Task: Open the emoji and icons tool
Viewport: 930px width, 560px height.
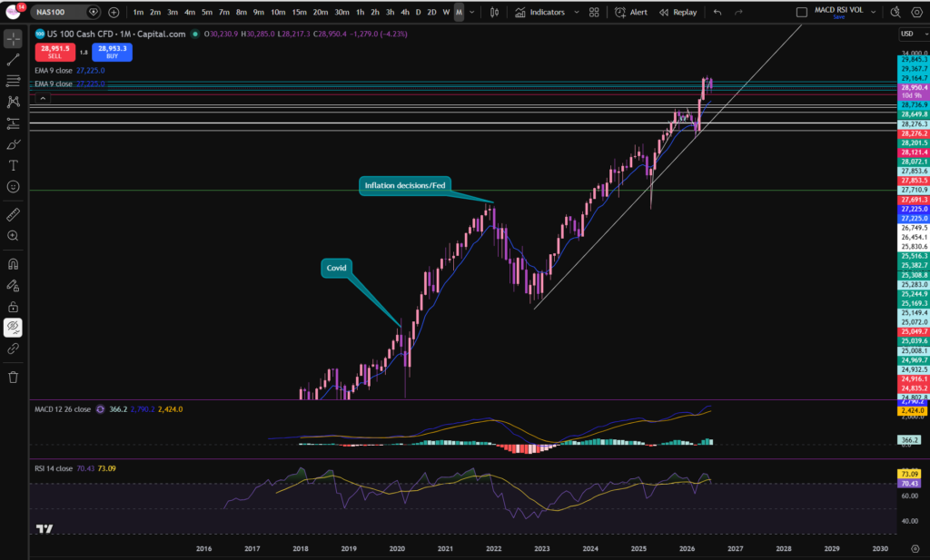Action: click(x=13, y=187)
